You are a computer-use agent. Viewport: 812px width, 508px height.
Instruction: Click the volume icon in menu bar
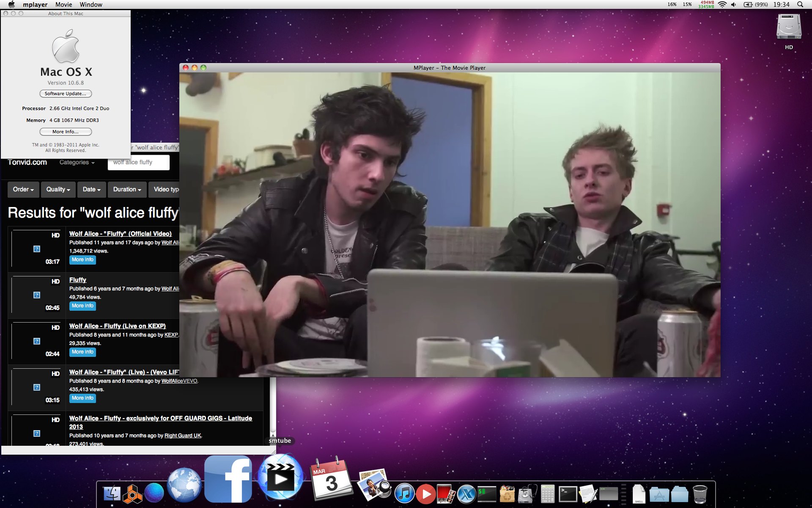click(x=734, y=5)
